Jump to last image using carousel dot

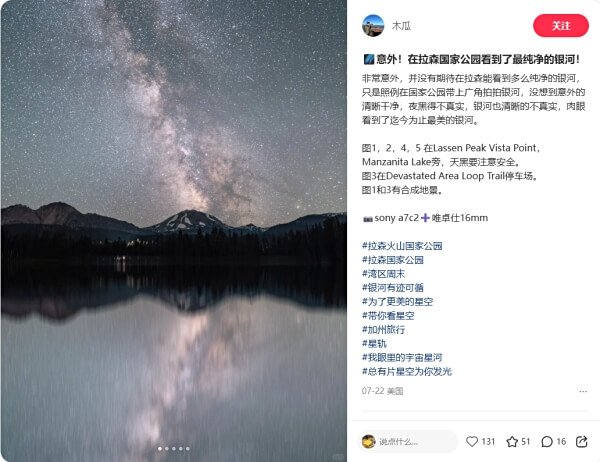[188, 449]
